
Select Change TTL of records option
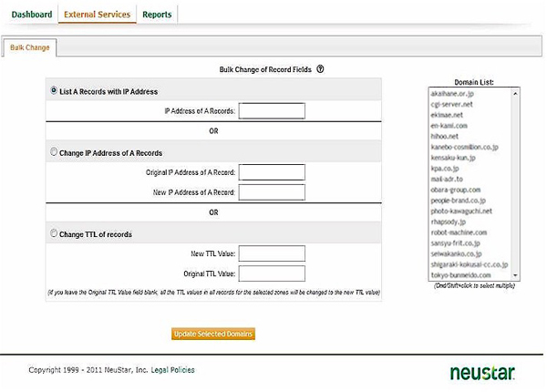53,234
